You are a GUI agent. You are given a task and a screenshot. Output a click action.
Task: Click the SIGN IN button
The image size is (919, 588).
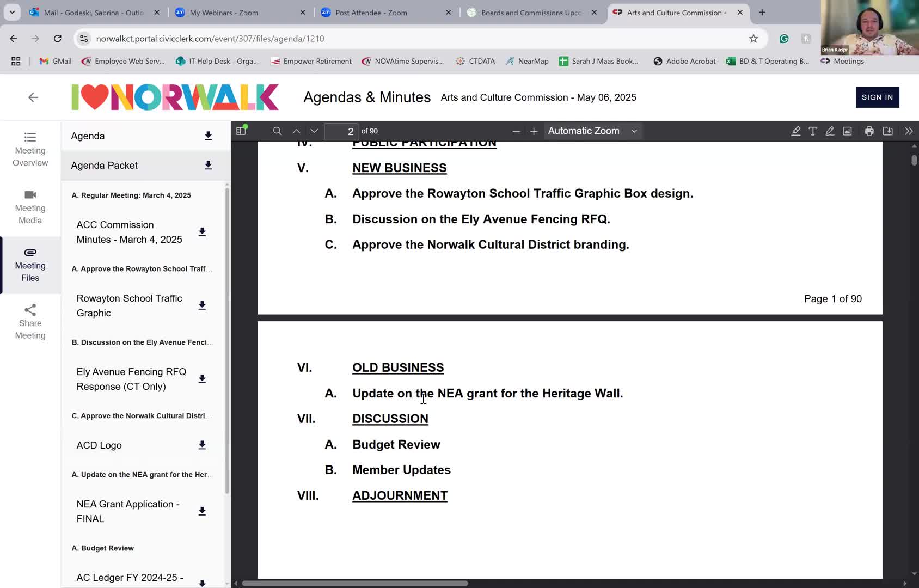[x=877, y=97]
